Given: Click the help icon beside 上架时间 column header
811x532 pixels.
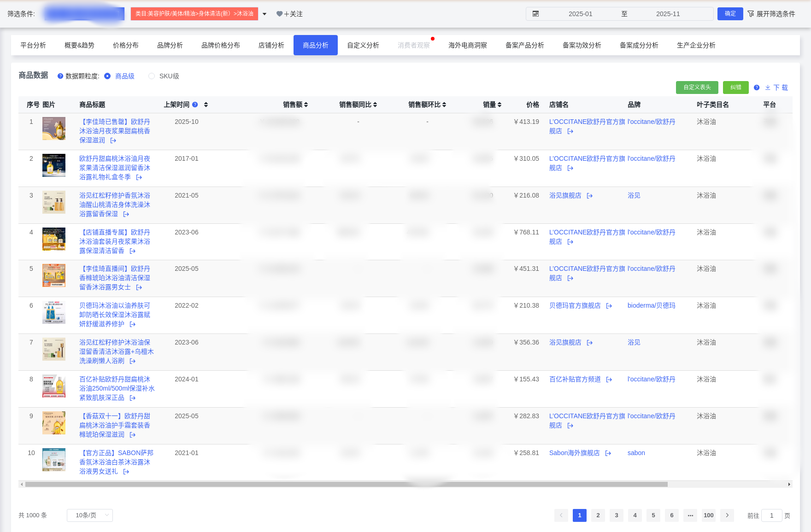Looking at the screenshot, I should (x=194, y=105).
